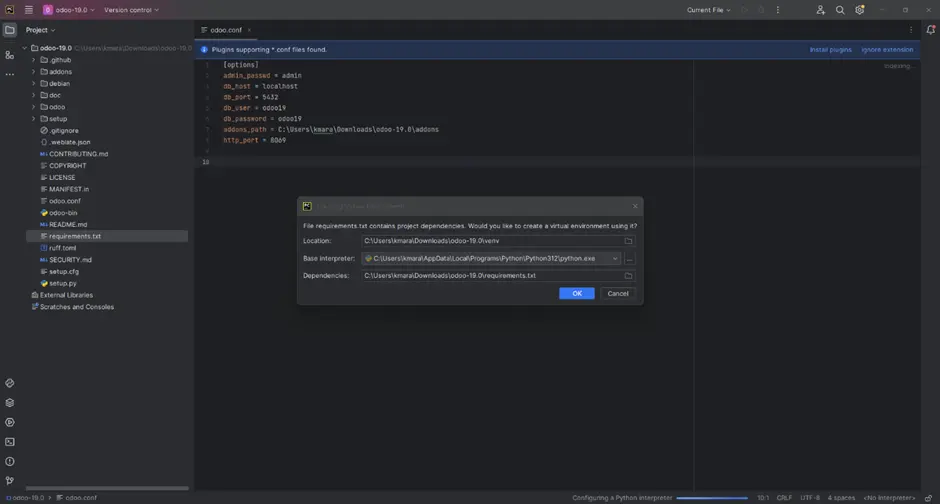Viewport: 940px width, 504px height.
Task: Click the Debug icon in the top toolbar
Action: point(761,10)
